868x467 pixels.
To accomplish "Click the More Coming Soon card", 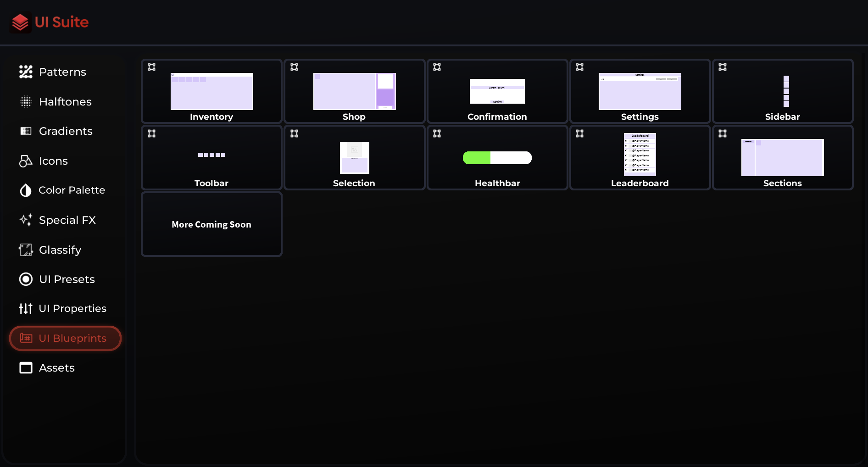I will point(211,224).
